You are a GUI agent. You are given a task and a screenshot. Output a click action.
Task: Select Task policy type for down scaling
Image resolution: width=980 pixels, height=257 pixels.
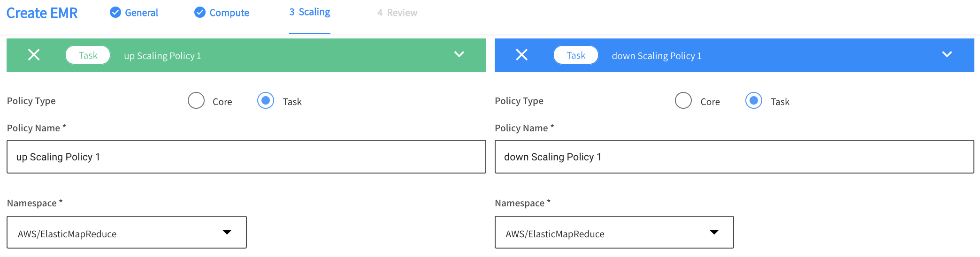click(x=754, y=100)
